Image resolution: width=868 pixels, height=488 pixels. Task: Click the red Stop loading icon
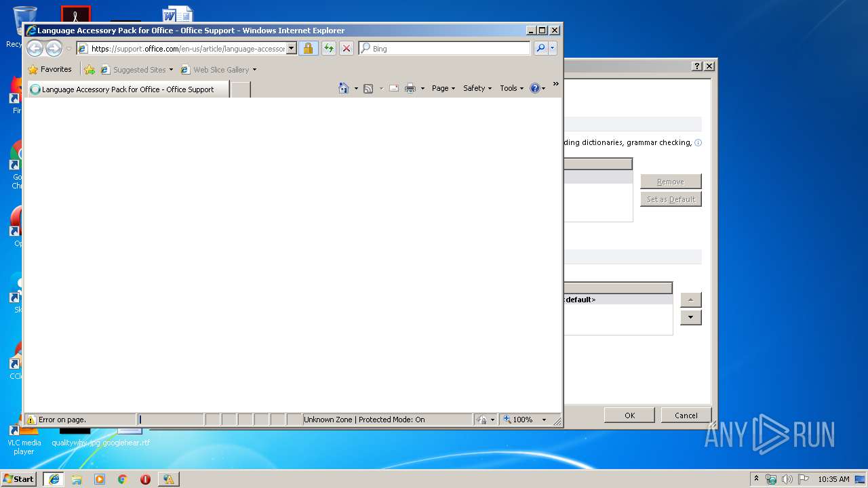347,48
